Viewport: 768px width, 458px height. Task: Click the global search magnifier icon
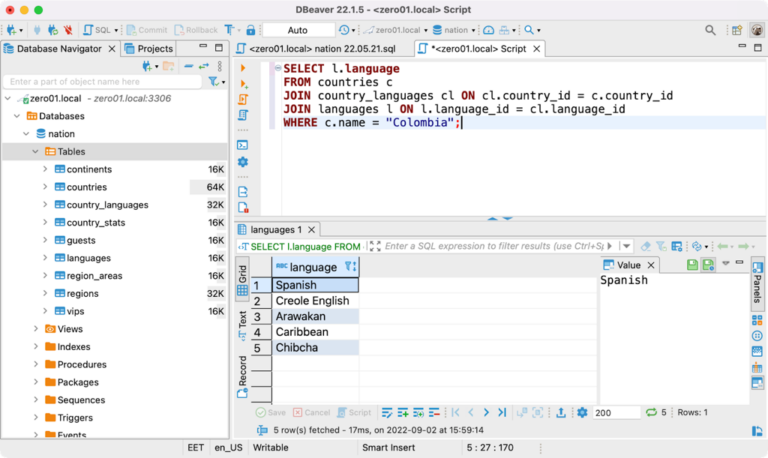[710, 30]
